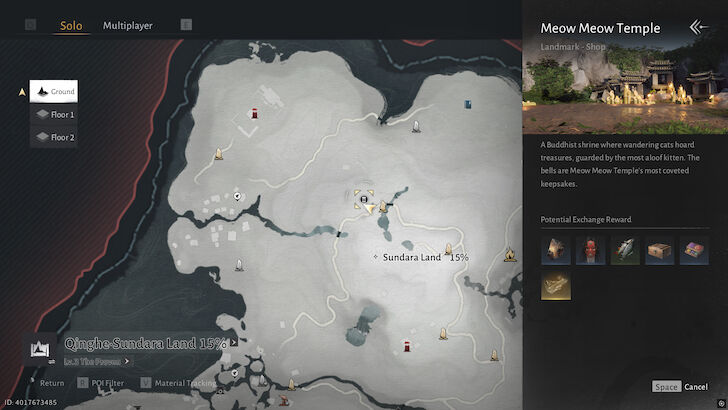Collapse the Meow Meow Temple info panel
The image size is (728, 410).
(698, 27)
